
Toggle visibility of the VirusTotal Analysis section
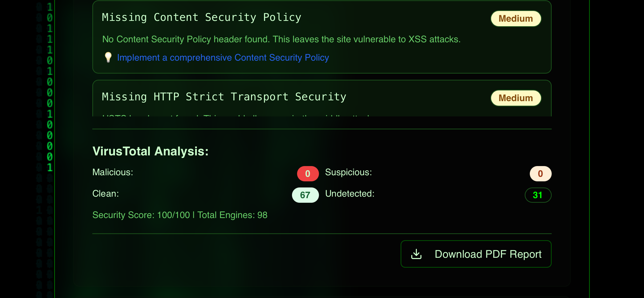click(x=151, y=151)
